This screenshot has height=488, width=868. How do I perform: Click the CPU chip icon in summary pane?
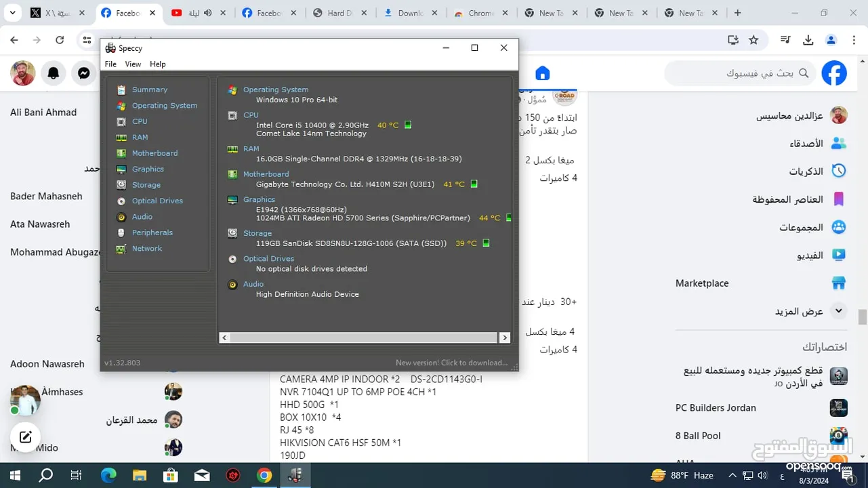coord(232,116)
